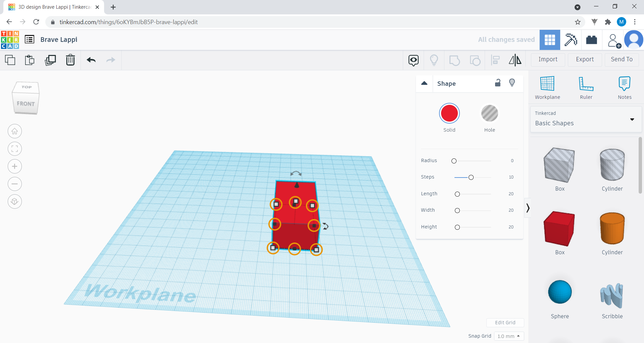Toggle the shape lock icon

click(498, 83)
